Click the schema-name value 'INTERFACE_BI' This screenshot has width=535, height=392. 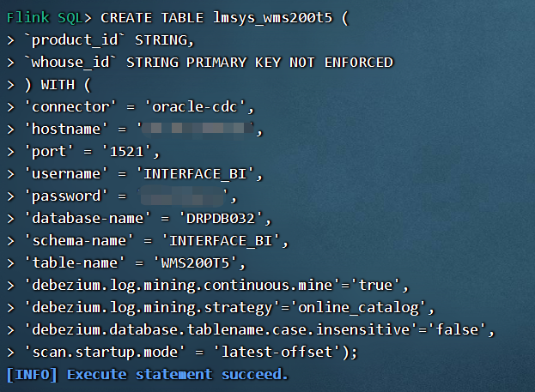221,241
